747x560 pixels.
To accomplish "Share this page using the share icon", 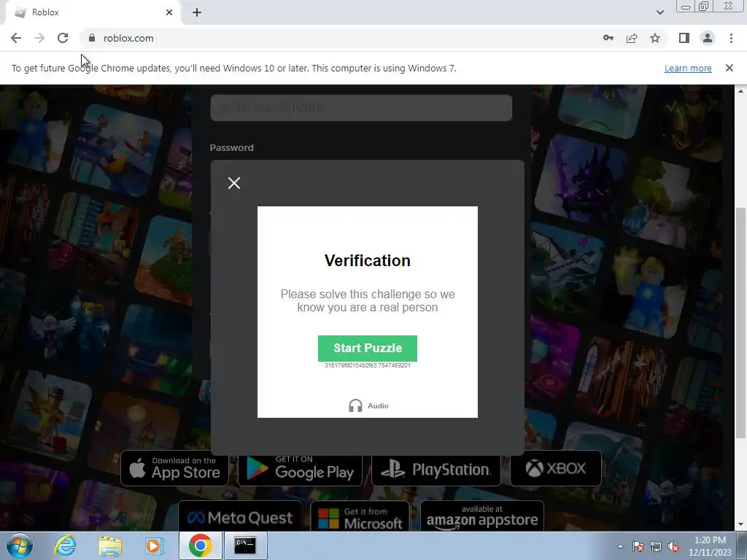I will pos(632,38).
